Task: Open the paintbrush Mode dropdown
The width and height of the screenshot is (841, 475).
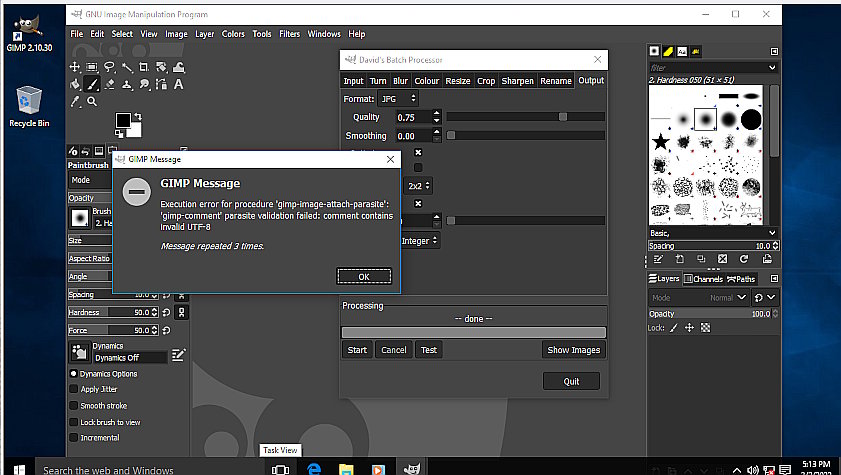Action: tap(90, 180)
